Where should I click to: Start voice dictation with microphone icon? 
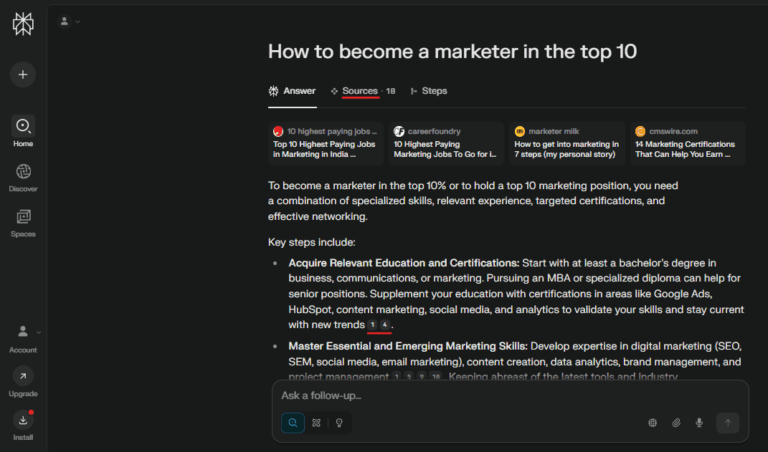tap(699, 423)
